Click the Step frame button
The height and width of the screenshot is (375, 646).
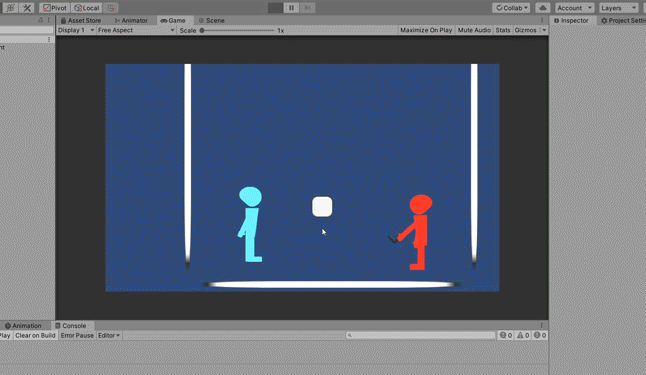point(307,8)
